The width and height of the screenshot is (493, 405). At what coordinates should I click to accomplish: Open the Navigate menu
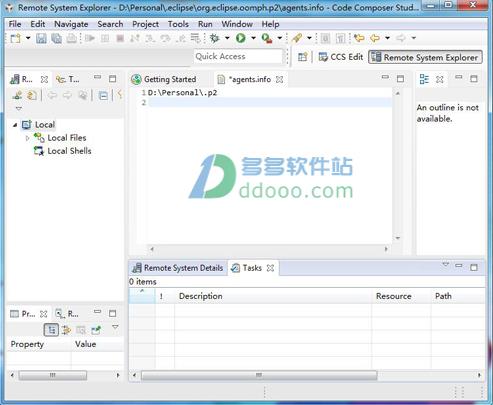(71, 24)
